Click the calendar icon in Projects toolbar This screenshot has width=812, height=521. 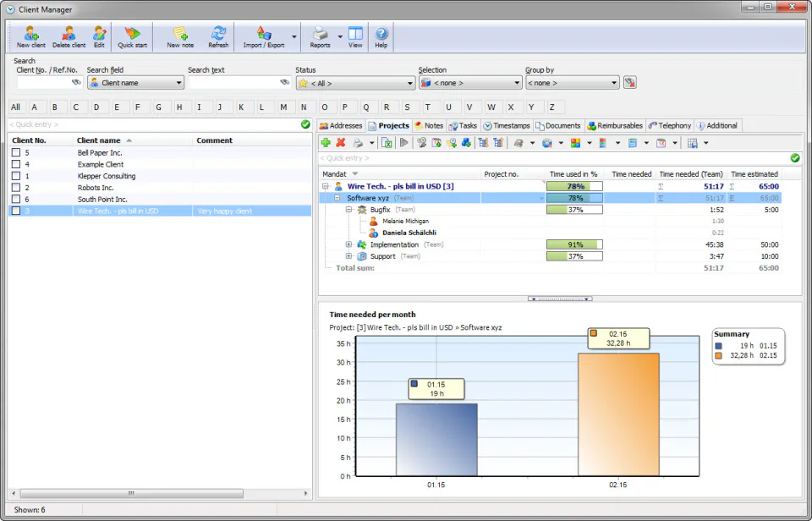pos(661,143)
